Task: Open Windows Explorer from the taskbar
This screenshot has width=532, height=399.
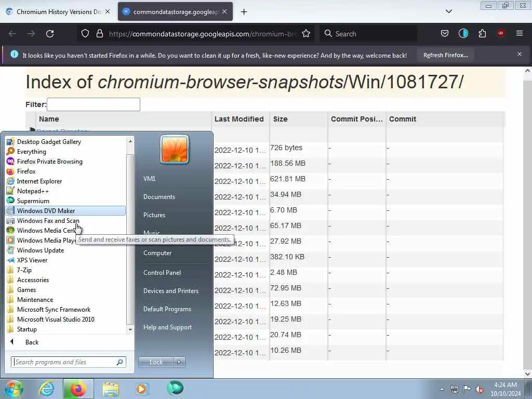Action: (x=111, y=389)
